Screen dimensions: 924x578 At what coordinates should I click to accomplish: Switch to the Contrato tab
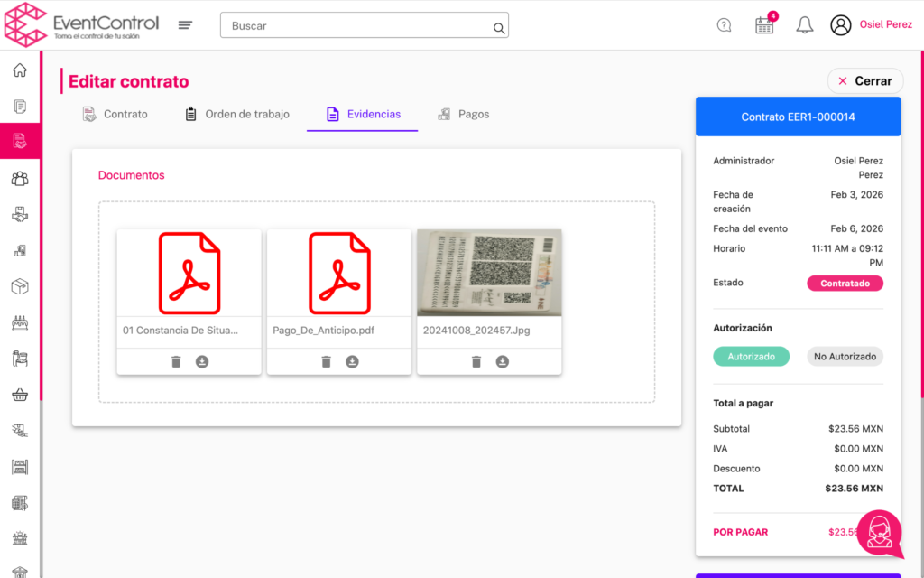115,115
